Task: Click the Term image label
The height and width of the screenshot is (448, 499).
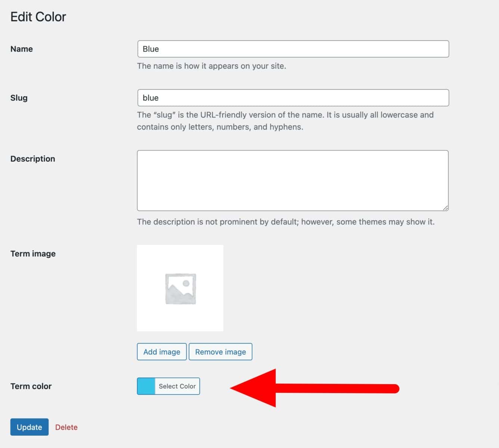Action: coord(33,253)
